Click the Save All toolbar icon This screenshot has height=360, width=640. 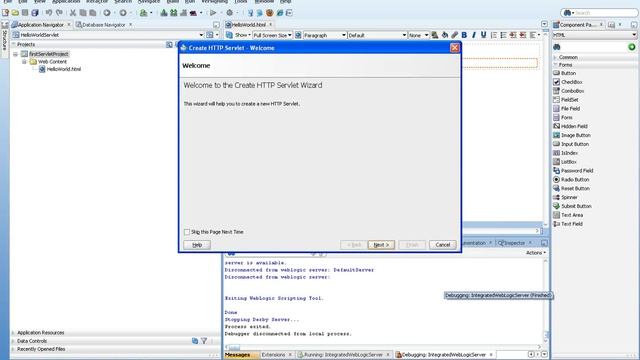coord(35,13)
